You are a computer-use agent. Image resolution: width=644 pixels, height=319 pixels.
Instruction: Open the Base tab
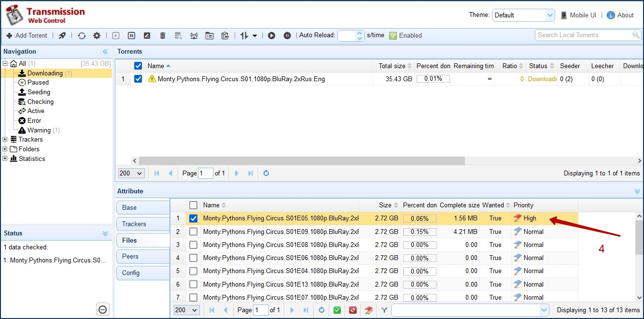[x=143, y=208]
